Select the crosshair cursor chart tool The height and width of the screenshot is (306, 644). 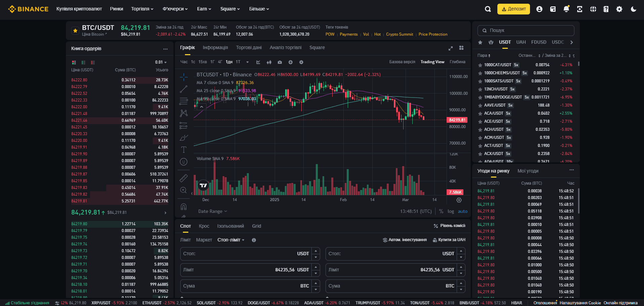[x=184, y=77]
